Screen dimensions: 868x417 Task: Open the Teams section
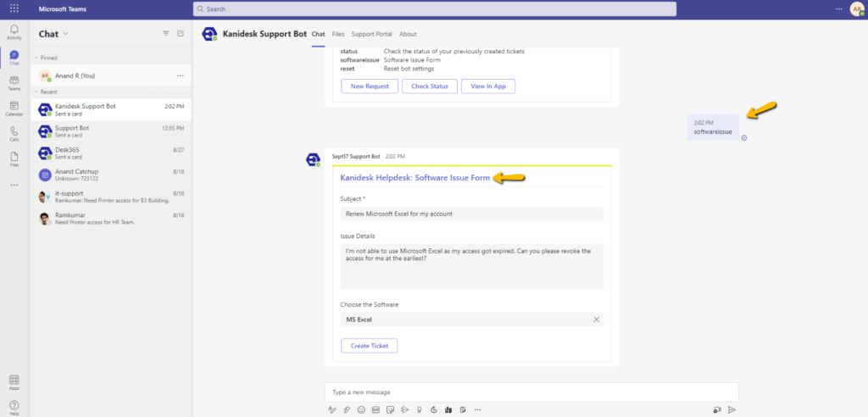point(14,82)
